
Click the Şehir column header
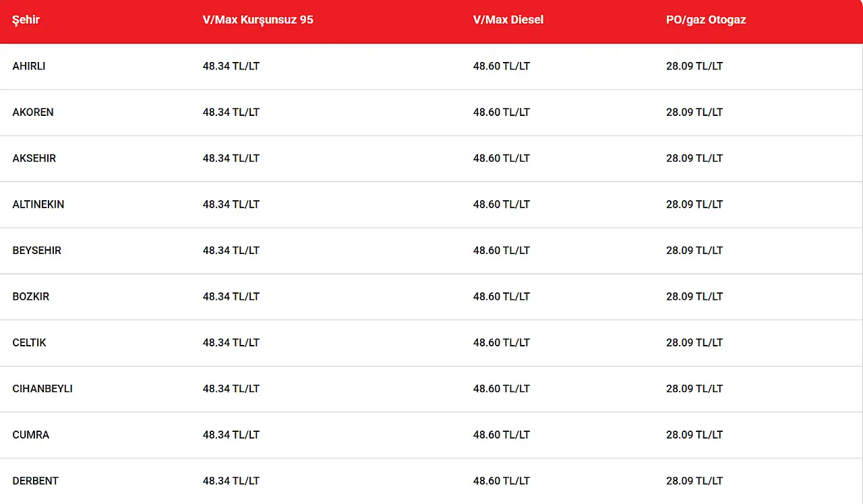click(26, 20)
